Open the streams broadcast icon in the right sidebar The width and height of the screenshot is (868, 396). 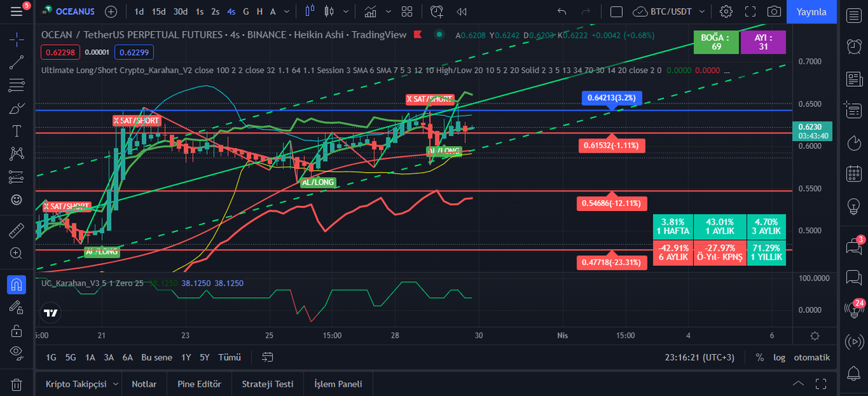(854, 343)
